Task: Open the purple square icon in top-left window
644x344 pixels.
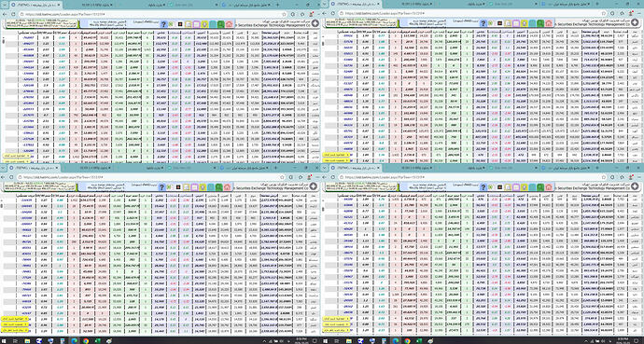Action: [196, 24]
